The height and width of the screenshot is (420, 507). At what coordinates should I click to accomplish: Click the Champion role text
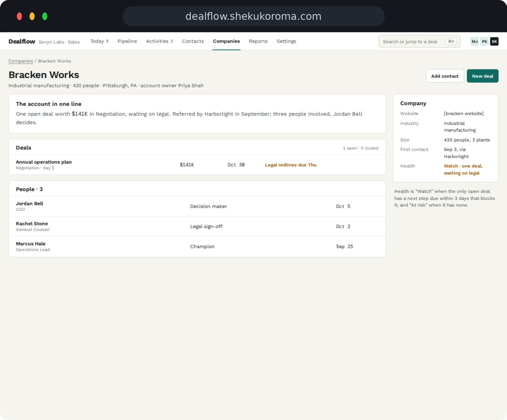(x=202, y=246)
